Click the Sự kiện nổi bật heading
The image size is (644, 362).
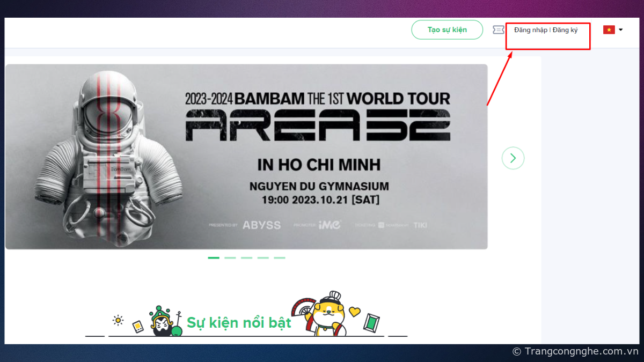(x=239, y=322)
